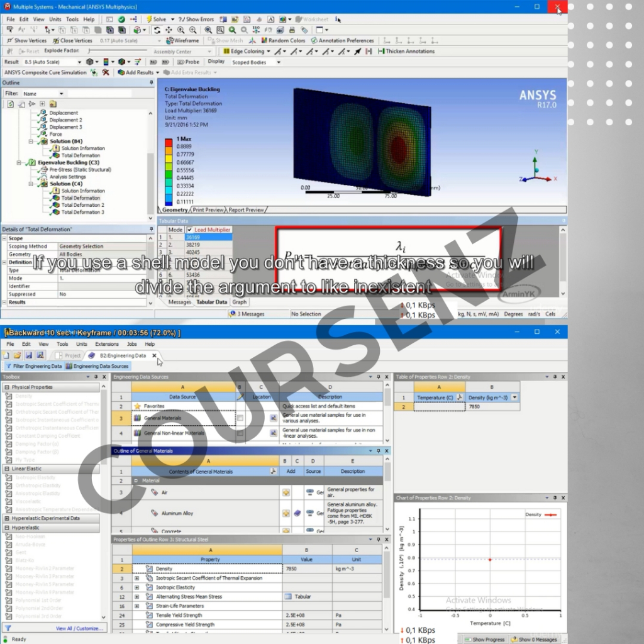Click the New project icon in Workbench
Screen dimensions: 644x644
[x=6, y=356]
